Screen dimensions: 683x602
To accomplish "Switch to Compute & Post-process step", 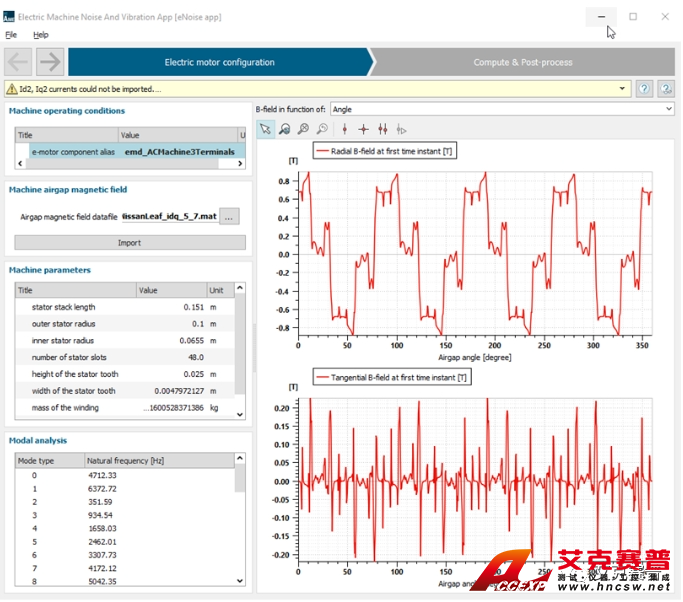I will (523, 62).
